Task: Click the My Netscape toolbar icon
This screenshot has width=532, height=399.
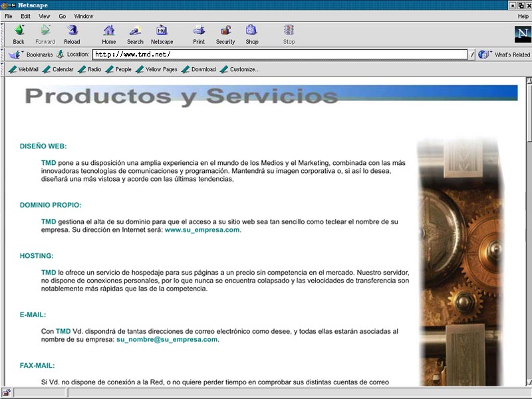Action: (162, 30)
